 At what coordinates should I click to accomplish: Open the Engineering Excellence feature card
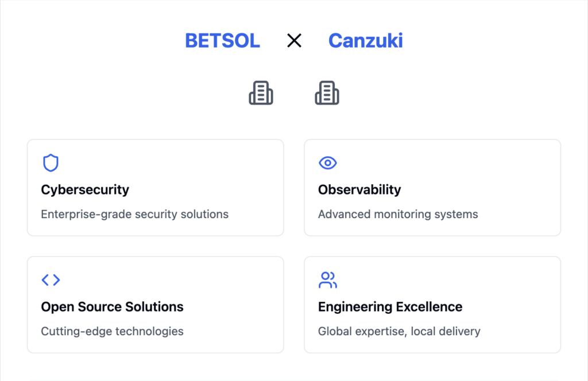pyautogui.click(x=432, y=305)
